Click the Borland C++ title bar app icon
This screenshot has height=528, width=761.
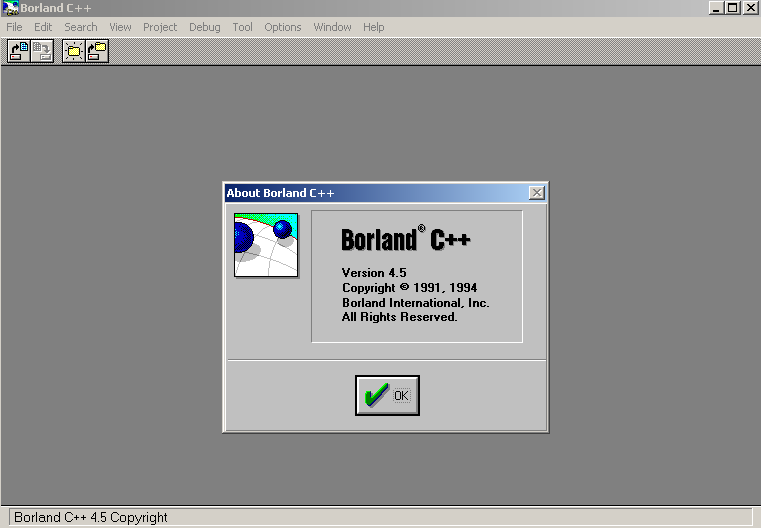point(10,8)
